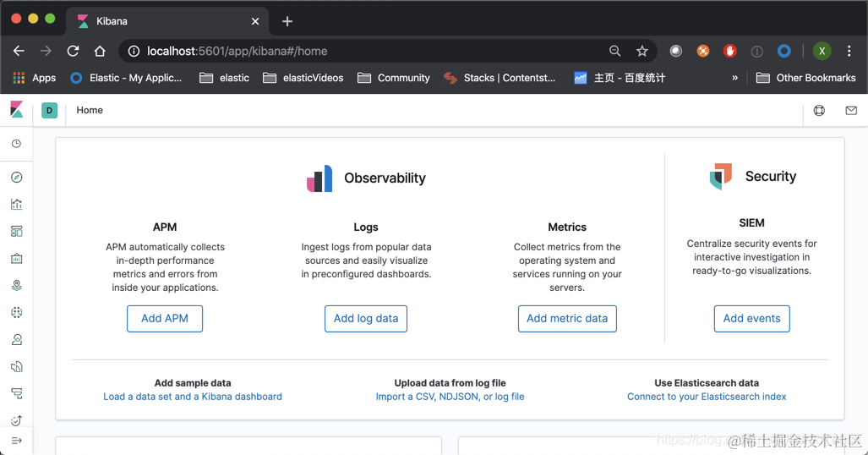This screenshot has height=455, width=868.
Task: Open the newsfeed mail icon
Action: 851,110
